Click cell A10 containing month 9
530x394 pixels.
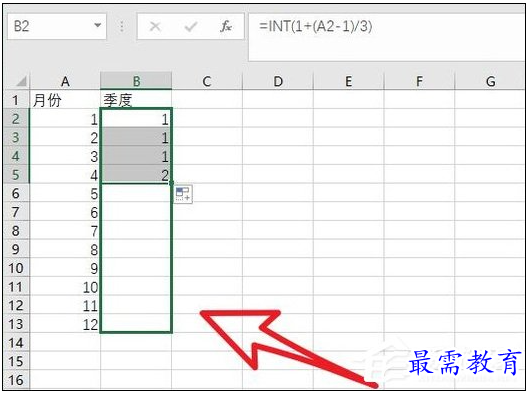pyautogui.click(x=65, y=268)
